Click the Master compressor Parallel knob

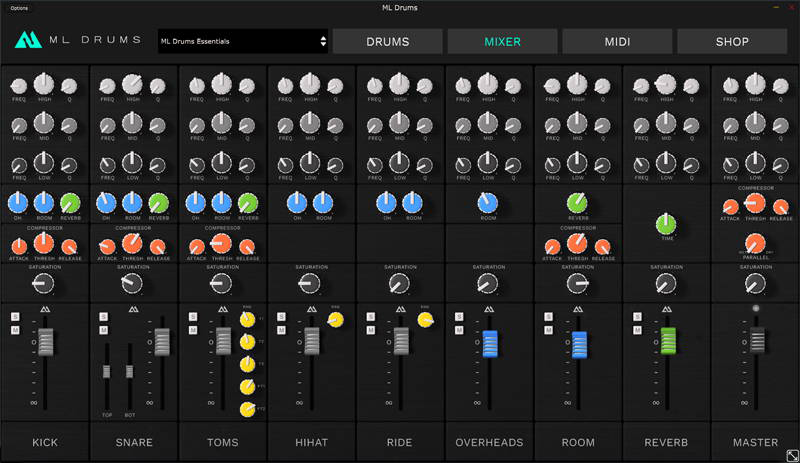(x=755, y=243)
